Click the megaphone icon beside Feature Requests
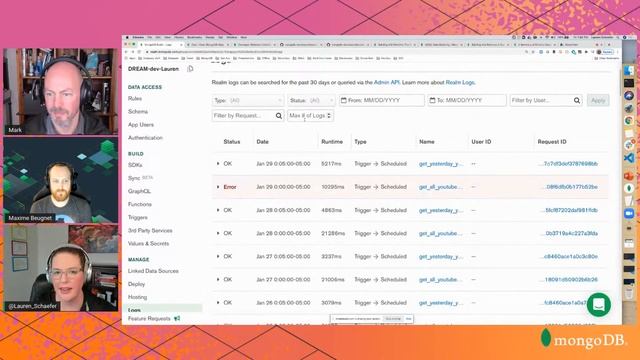The width and height of the screenshot is (640, 360). pos(177,318)
